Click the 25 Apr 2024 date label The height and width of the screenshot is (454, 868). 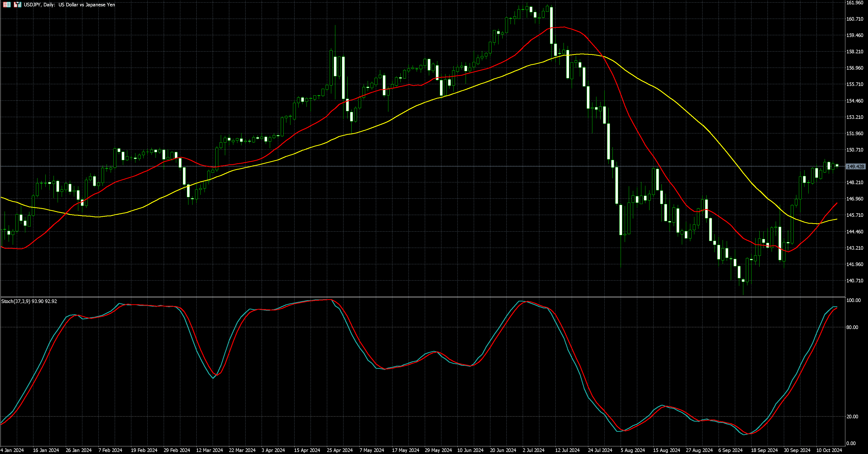[x=340, y=450]
